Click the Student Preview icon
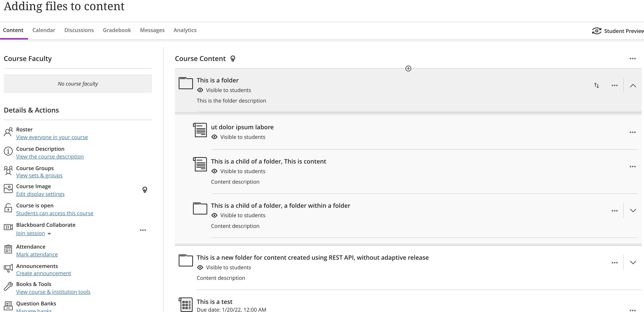 pyautogui.click(x=596, y=31)
